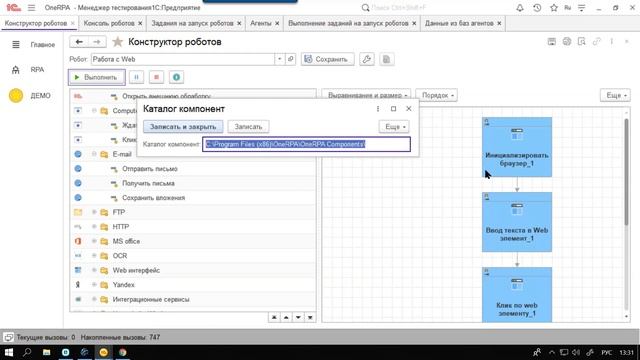Go forward with the right arrow button
The width and height of the screenshot is (640, 360).
click(x=97, y=42)
